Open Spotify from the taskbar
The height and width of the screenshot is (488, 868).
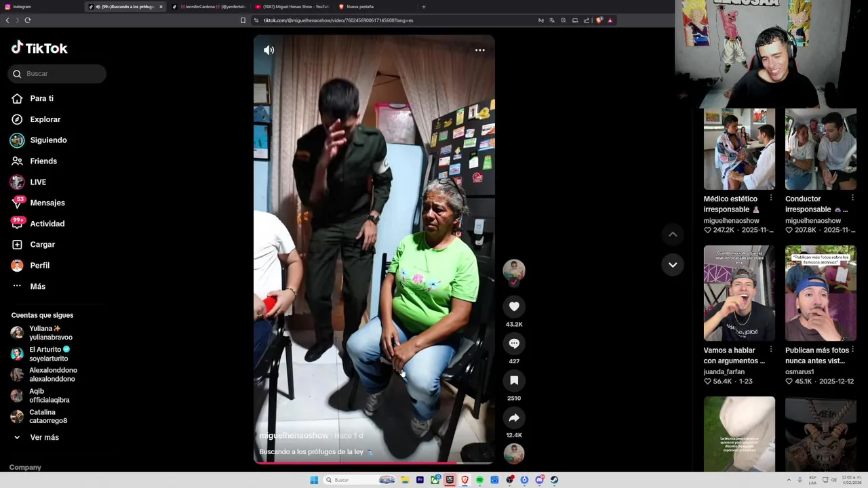(x=479, y=480)
